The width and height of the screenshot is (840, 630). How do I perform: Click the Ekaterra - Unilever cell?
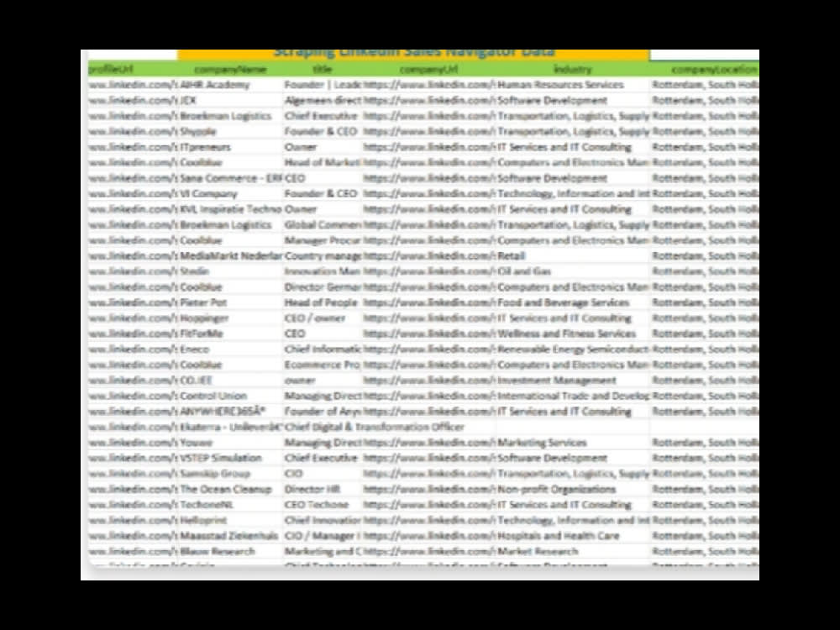(x=231, y=427)
